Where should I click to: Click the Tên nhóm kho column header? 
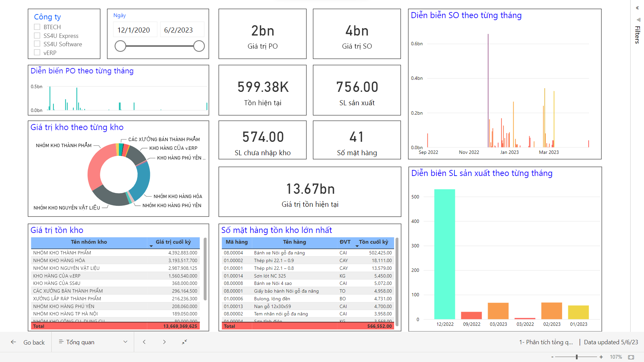pos(89,242)
